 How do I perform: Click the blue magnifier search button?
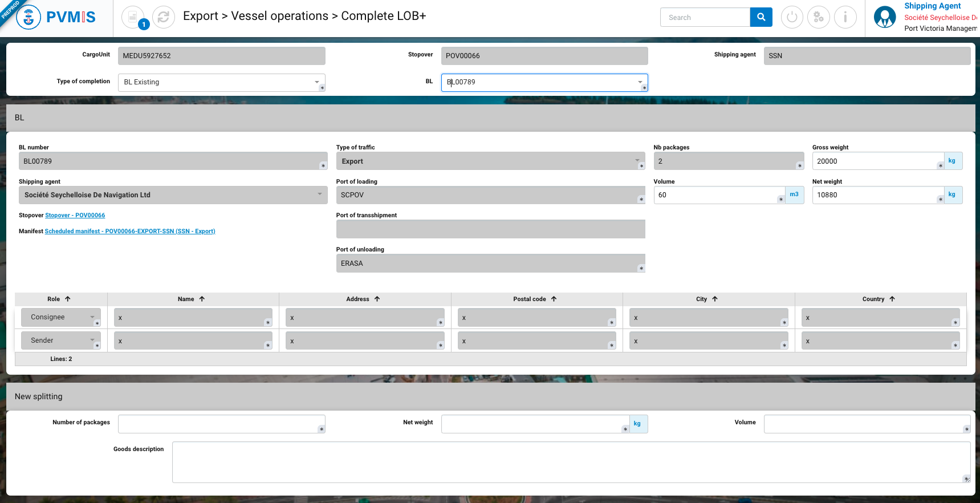point(761,17)
